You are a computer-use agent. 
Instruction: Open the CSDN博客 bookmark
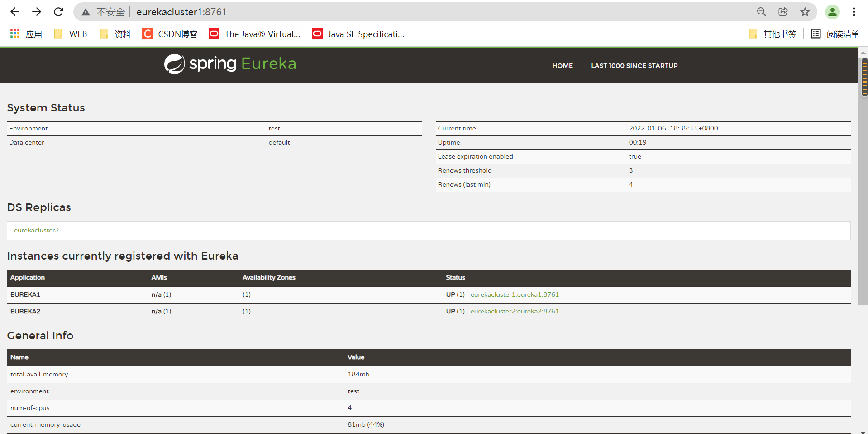(170, 34)
